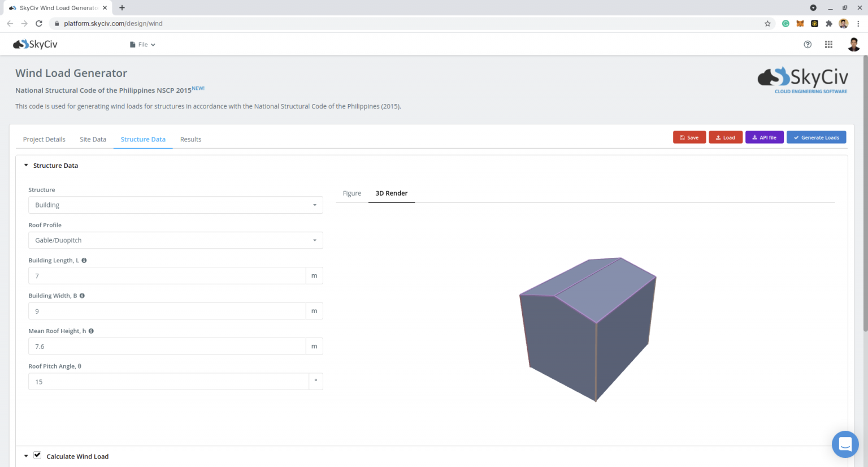
Task: Click the purple API file button
Action: click(764, 137)
